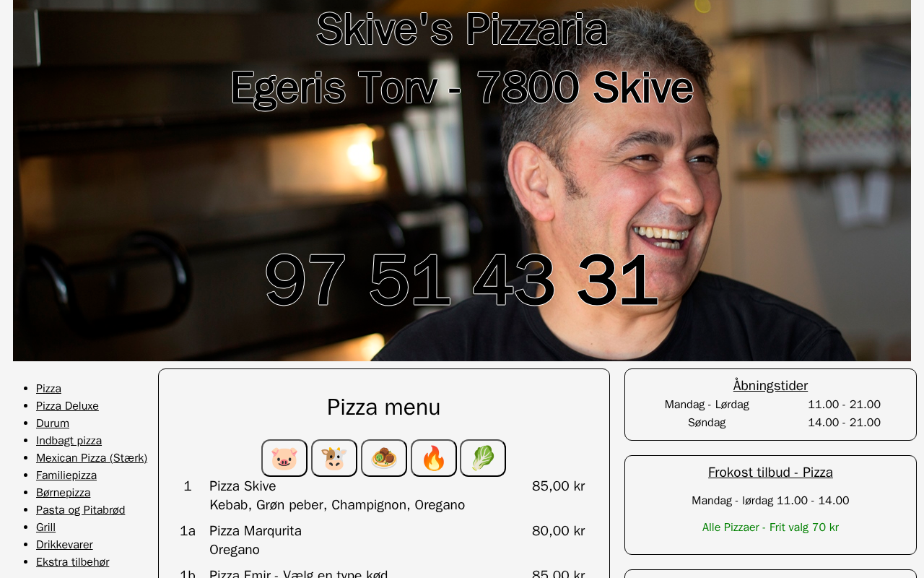Open Ekstra tilbehør category
924x578 pixels.
73,562
